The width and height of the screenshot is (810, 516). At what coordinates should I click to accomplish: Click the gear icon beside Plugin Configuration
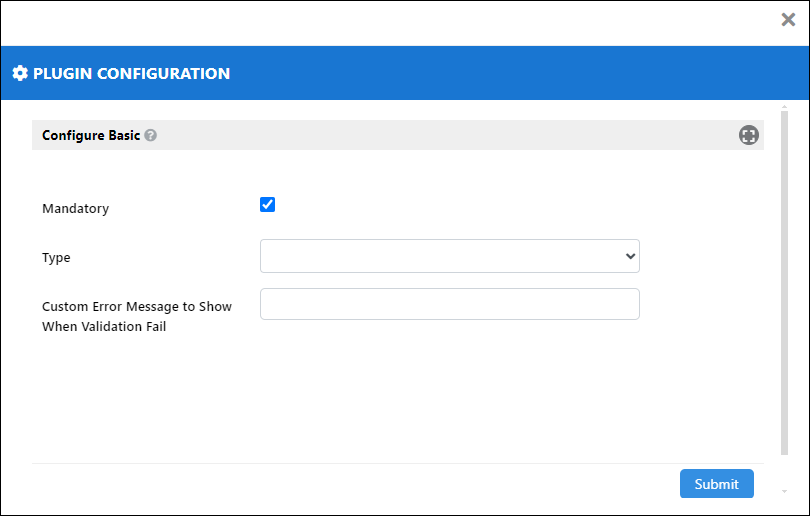tap(20, 73)
